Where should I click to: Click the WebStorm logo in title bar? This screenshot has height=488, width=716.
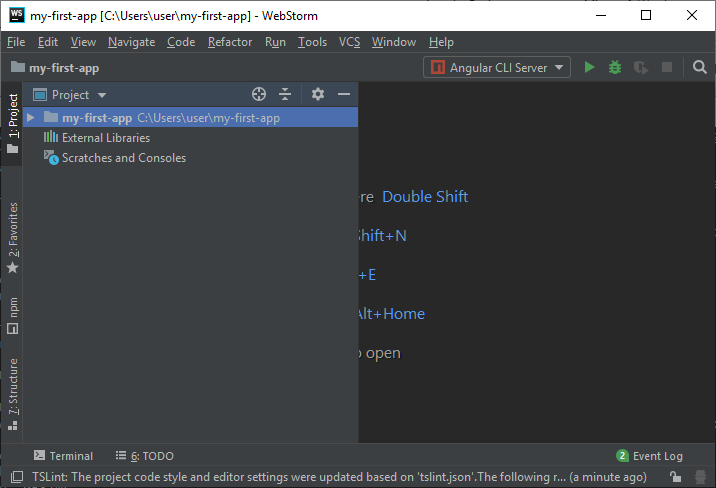click(x=17, y=15)
